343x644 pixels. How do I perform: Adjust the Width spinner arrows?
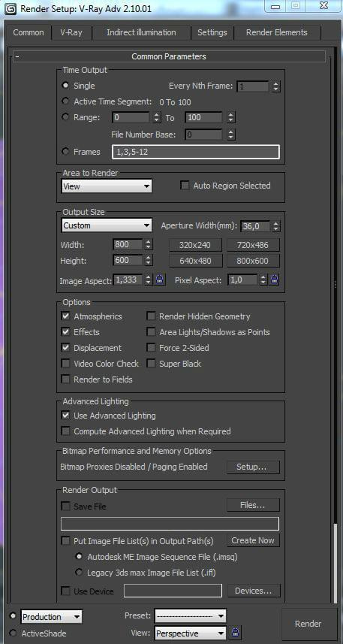[149, 244]
